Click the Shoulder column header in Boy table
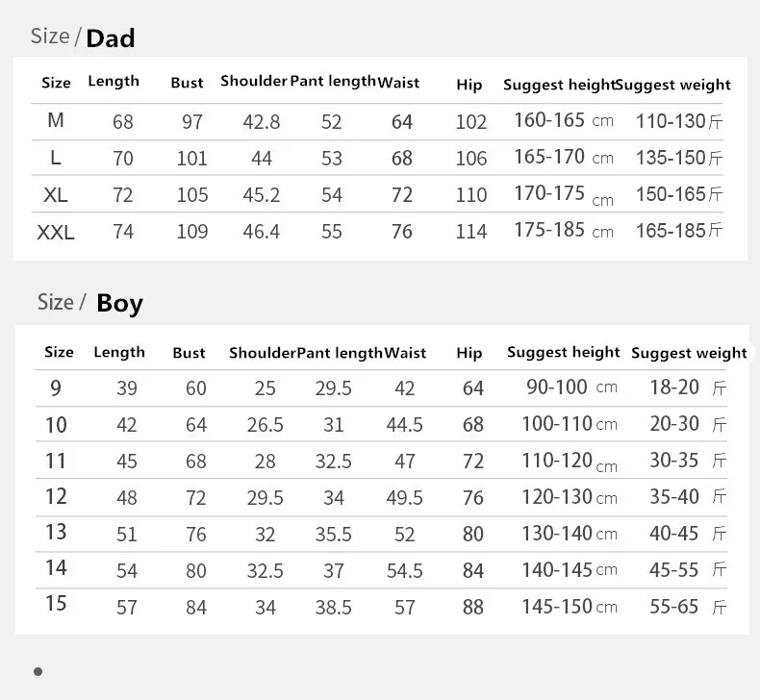This screenshot has width=760, height=700. click(x=263, y=353)
